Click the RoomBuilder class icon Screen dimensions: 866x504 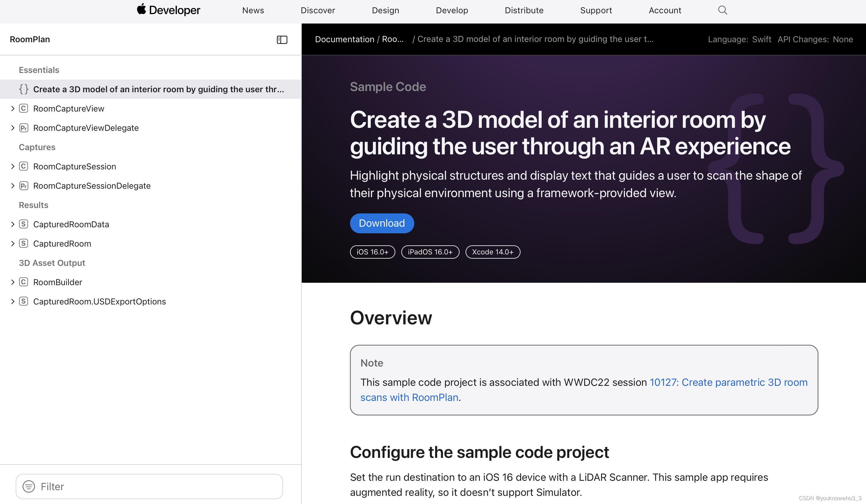pyautogui.click(x=23, y=282)
